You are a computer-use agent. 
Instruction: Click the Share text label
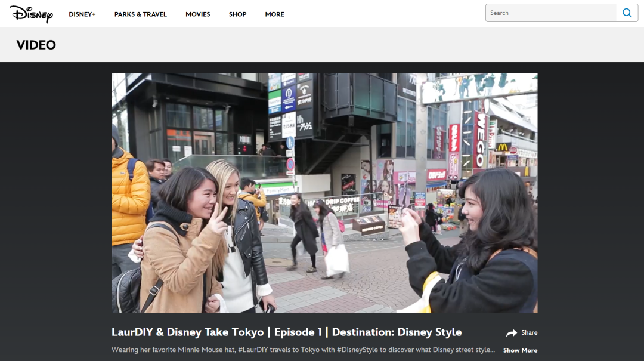click(529, 333)
